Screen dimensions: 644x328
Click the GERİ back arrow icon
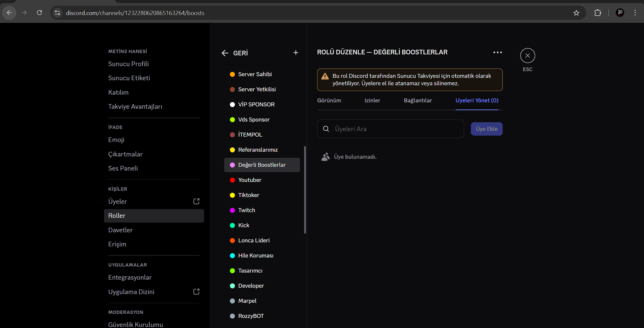[225, 53]
